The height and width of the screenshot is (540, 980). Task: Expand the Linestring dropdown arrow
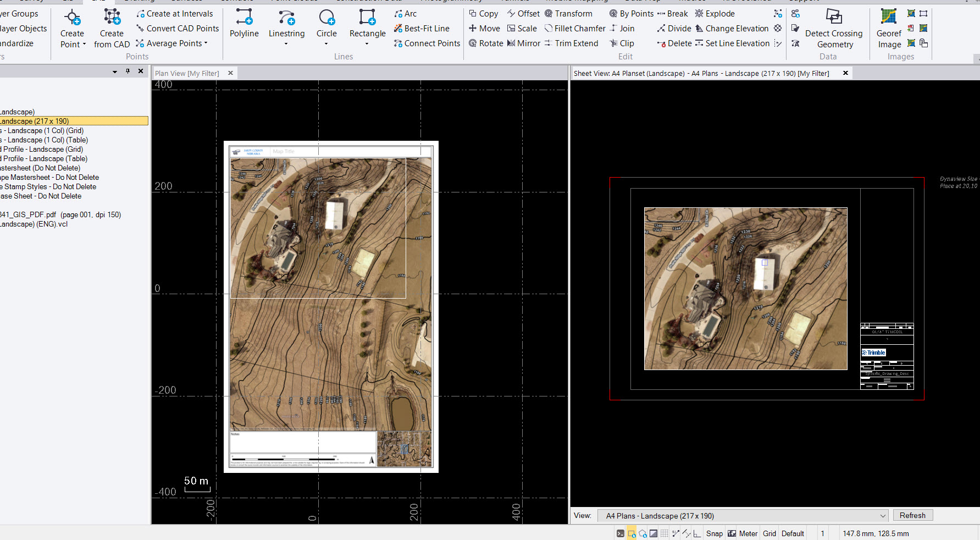click(x=286, y=44)
